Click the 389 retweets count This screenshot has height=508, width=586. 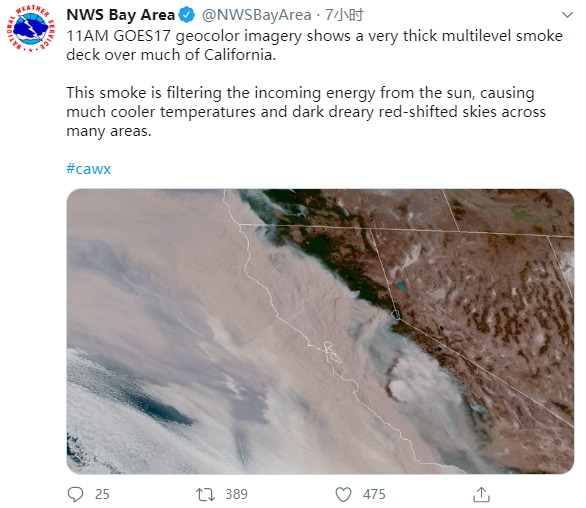tap(236, 494)
